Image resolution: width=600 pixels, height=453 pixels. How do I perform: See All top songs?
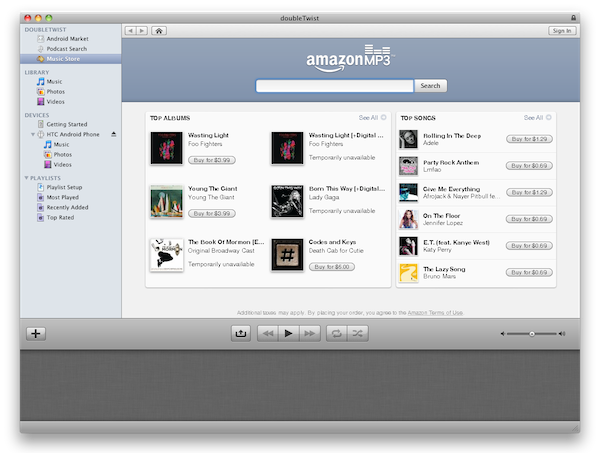pos(538,117)
